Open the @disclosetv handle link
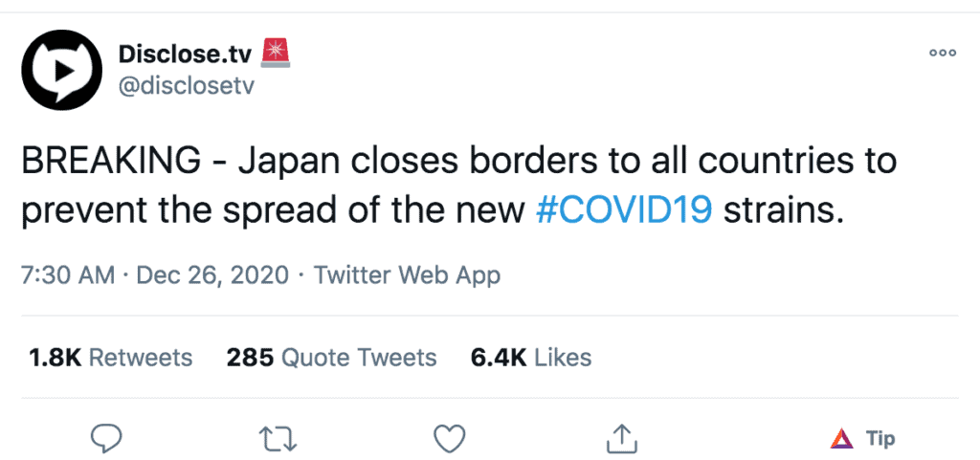This screenshot has height=460, width=980. point(186,87)
